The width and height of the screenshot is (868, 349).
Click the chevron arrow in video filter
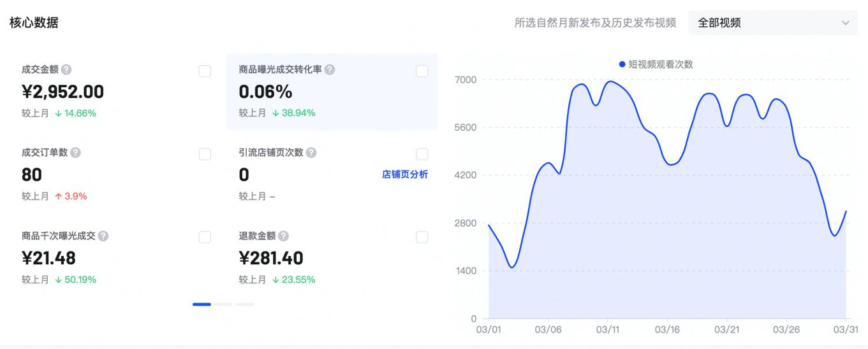pos(846,23)
